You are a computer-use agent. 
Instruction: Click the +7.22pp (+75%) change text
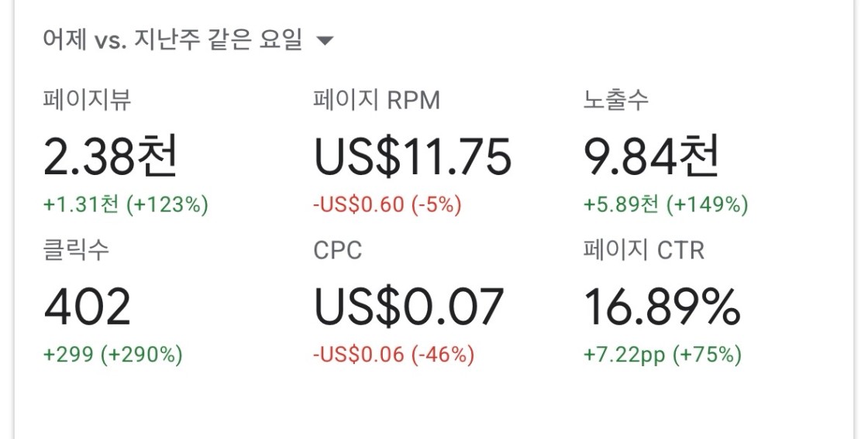point(663,355)
